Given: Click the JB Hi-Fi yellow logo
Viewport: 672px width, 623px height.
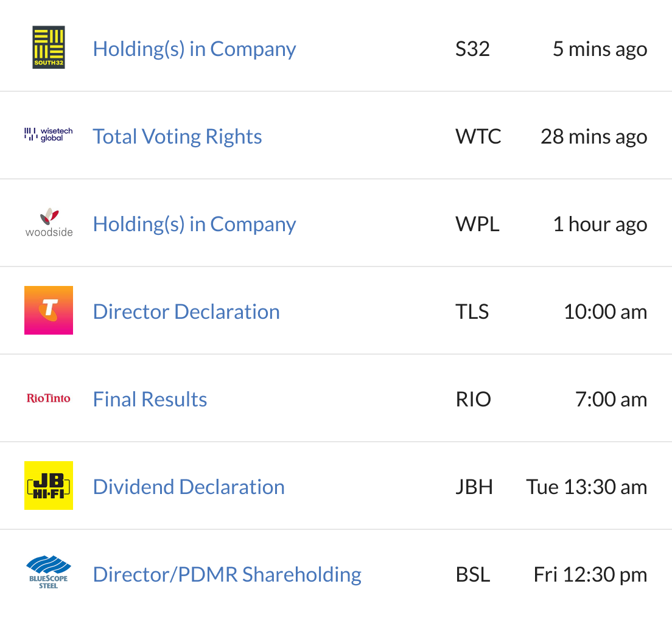Looking at the screenshot, I should [49, 486].
